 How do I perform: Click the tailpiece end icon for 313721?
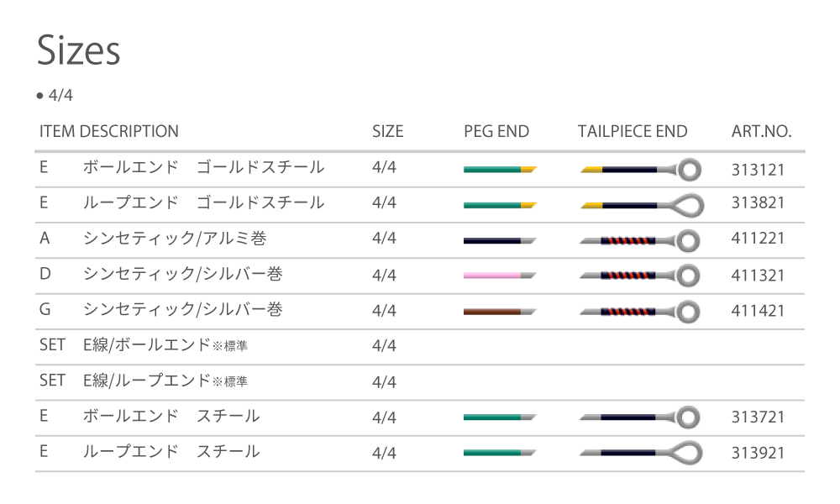640,417
